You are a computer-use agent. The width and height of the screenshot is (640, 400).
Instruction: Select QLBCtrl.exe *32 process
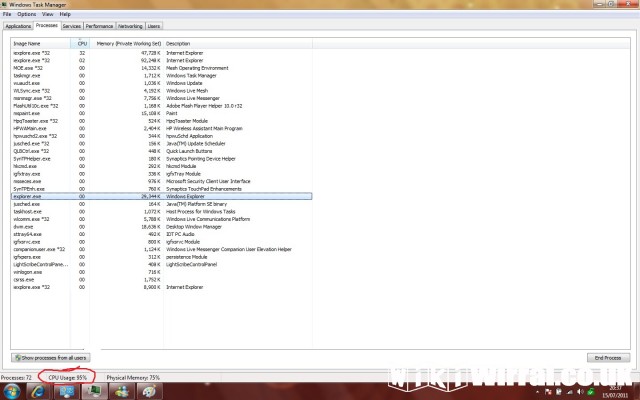pyautogui.click(x=162, y=151)
